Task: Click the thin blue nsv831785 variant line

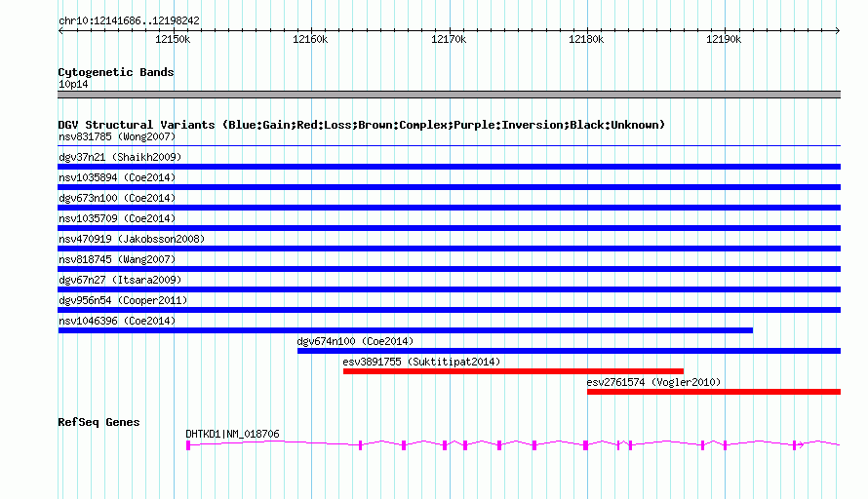Action: 449,145
